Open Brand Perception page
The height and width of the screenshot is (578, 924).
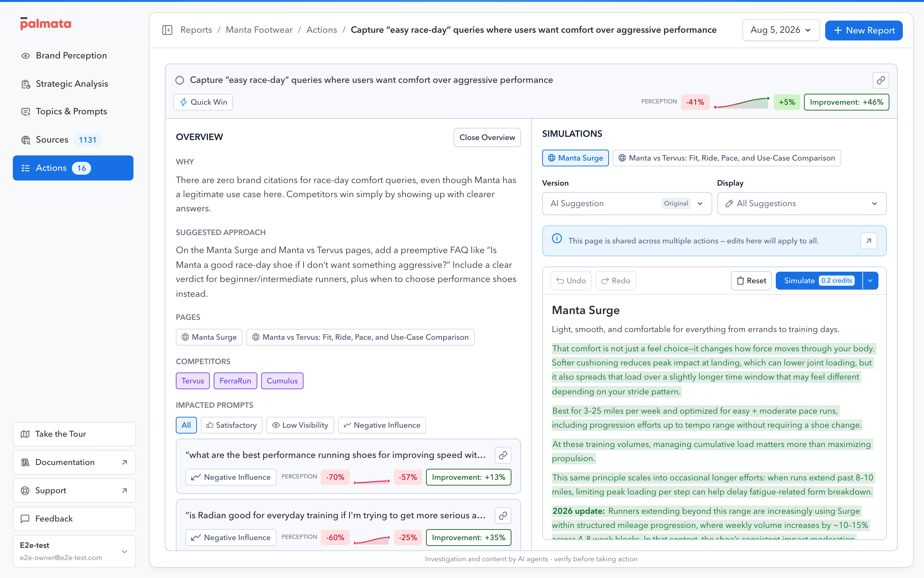pos(73,56)
